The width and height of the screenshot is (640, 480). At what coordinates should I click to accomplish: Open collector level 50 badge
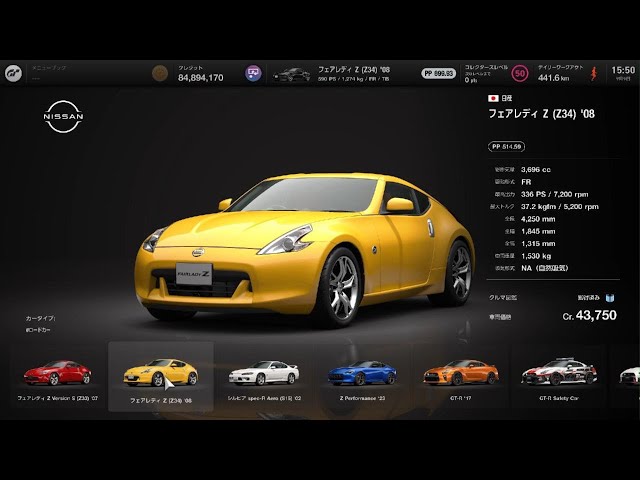pyautogui.click(x=520, y=73)
